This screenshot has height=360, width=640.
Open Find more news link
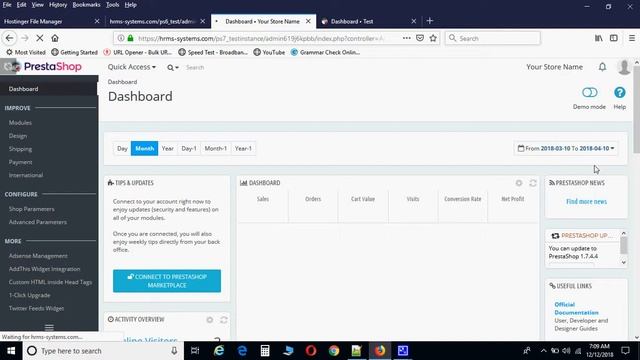pos(586,202)
